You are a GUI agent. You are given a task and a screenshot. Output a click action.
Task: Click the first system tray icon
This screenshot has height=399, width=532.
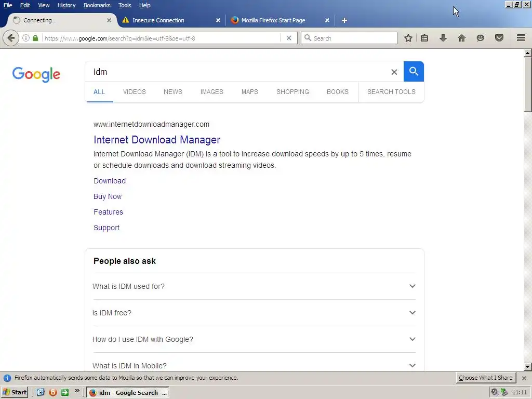(495, 392)
